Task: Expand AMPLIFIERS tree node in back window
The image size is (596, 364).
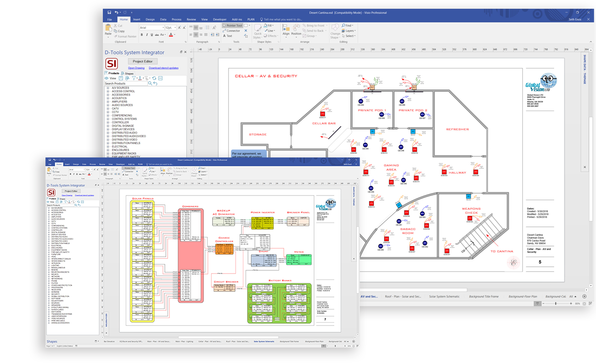Action: pos(108,101)
